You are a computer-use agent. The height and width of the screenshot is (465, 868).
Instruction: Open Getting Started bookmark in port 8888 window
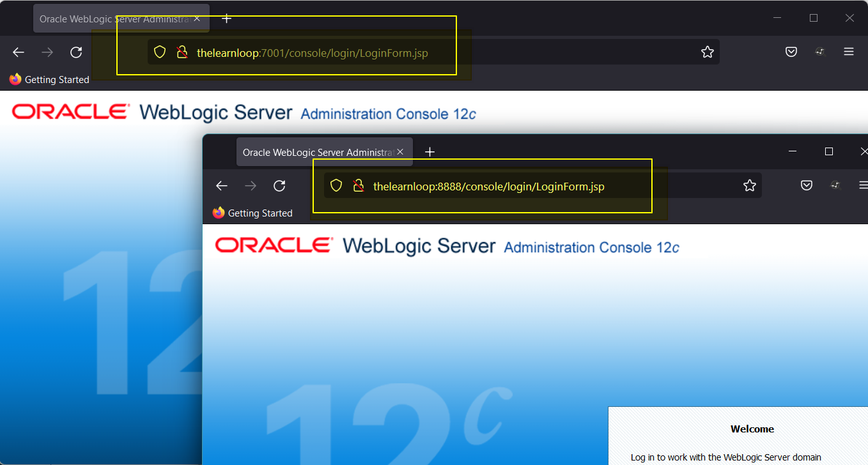pyautogui.click(x=252, y=213)
